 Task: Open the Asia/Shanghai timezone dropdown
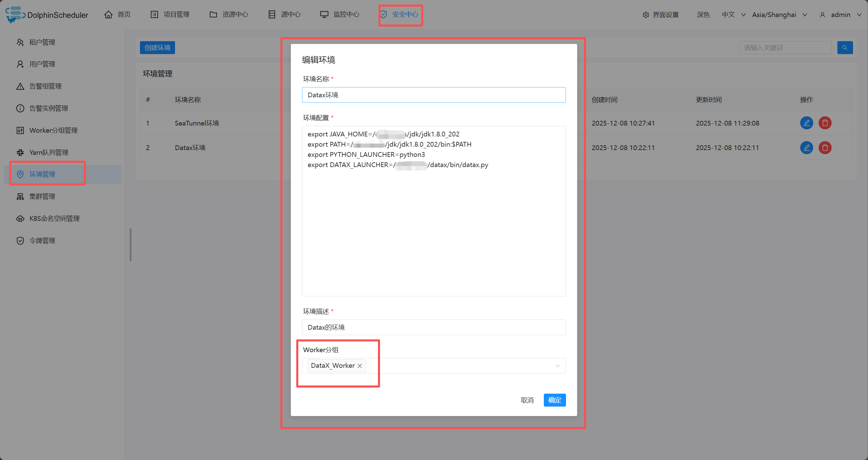click(x=779, y=15)
